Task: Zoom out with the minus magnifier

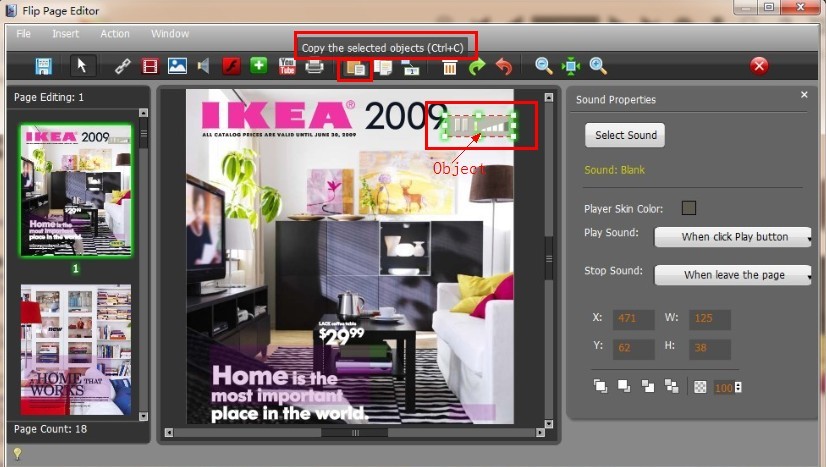Action: tap(544, 66)
